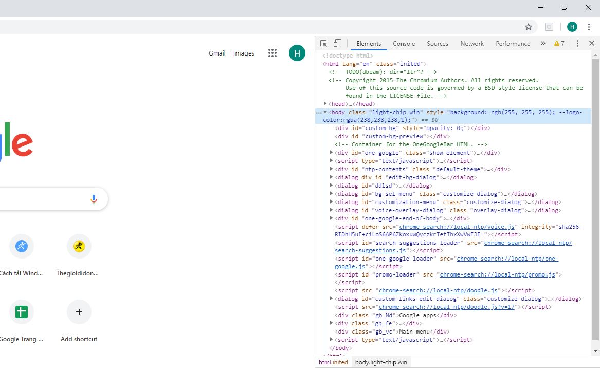600x368 pixels.
Task: Expand the dialog id customization-menu node
Action: click(331, 202)
